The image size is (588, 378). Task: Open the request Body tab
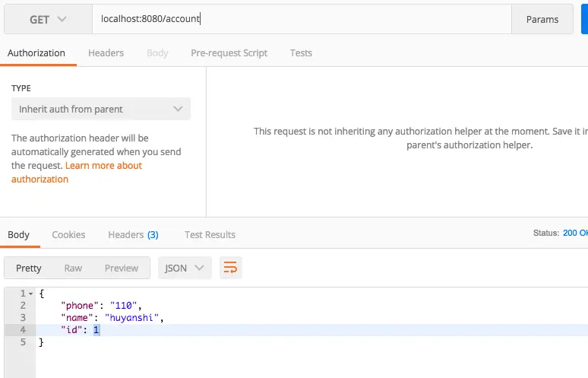coord(157,53)
